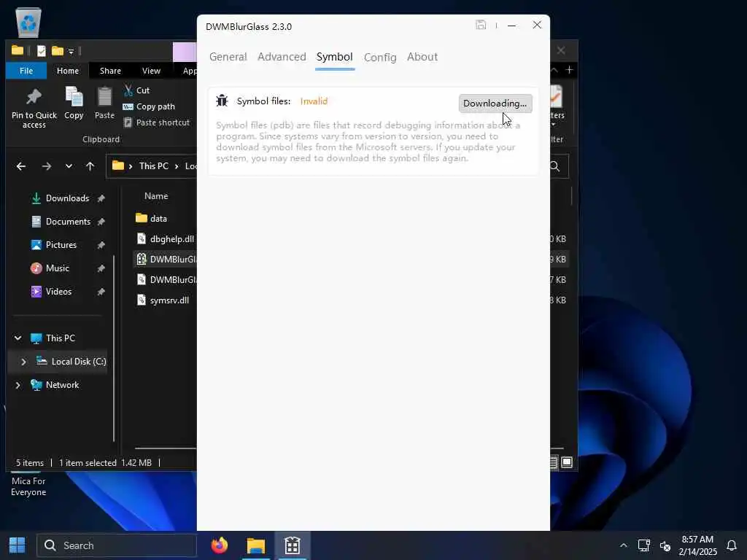
Task: Click Pin to Quick access in Explorer
Action: (34, 108)
